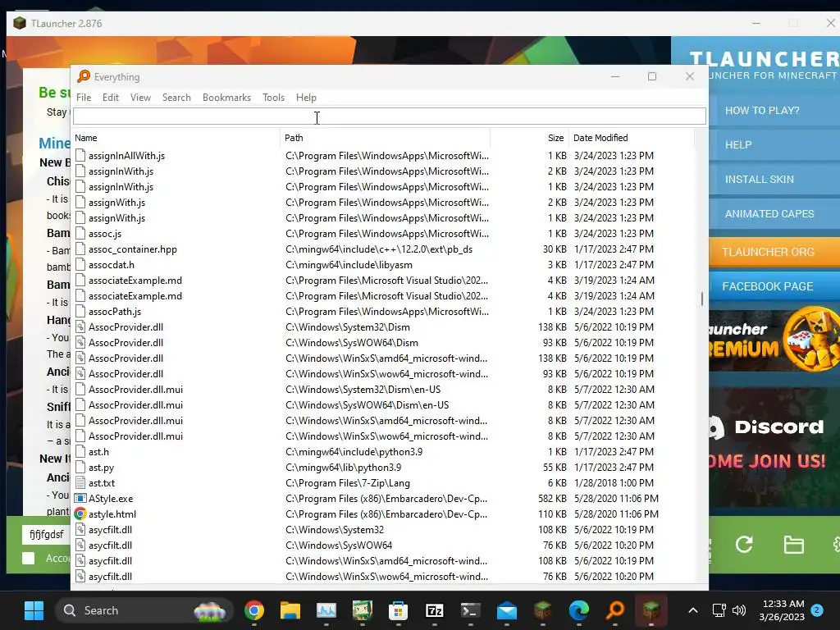This screenshot has width=840, height=630.
Task: Click the INSTALL SKIN button
Action: [x=774, y=180]
